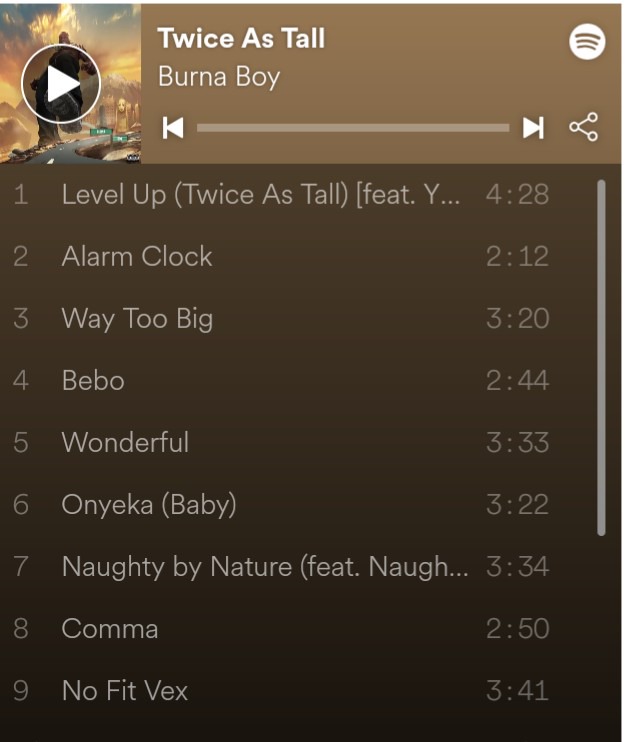Click the track list scrollbar
Screen dimensions: 626x742
coord(601,358)
